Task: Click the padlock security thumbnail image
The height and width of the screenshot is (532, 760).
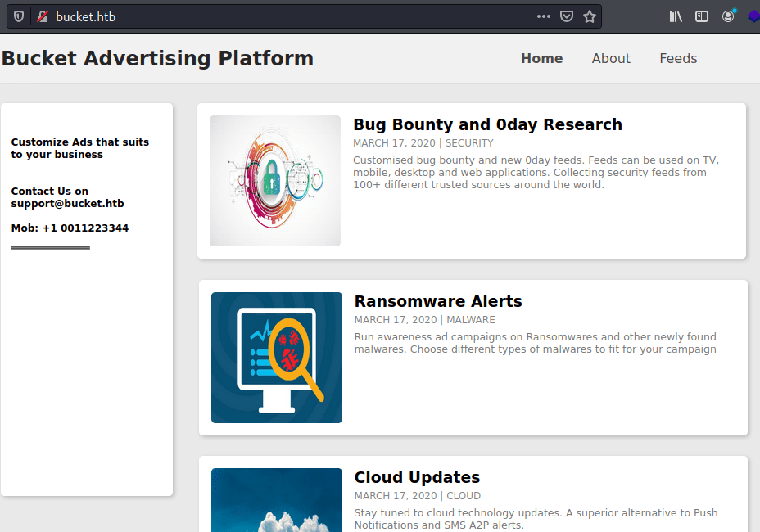Action: [x=275, y=181]
